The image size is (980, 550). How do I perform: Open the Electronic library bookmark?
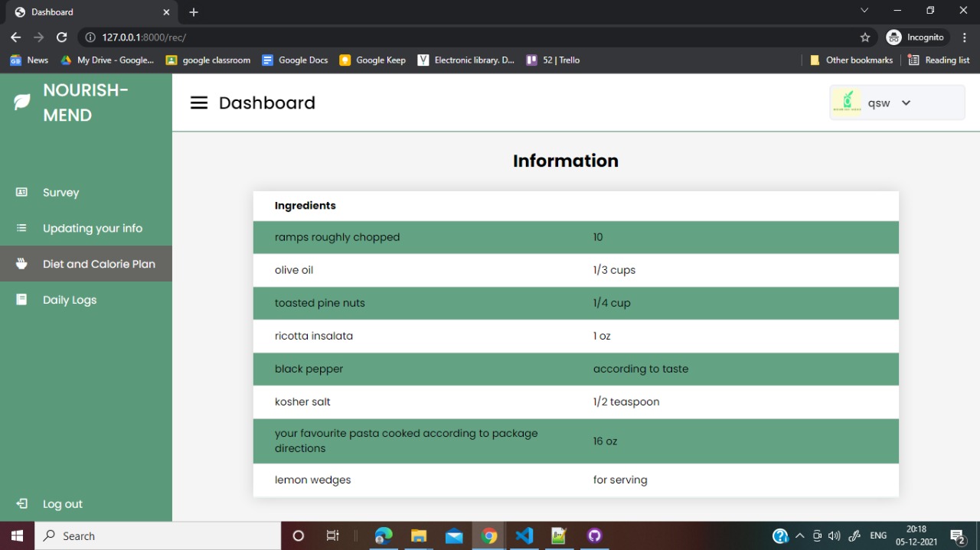pos(466,60)
